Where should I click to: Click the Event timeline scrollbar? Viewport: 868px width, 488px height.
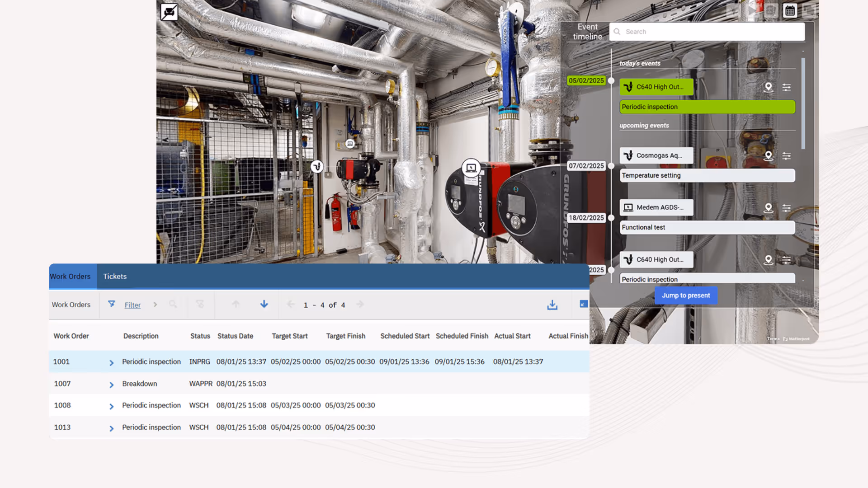click(x=803, y=104)
